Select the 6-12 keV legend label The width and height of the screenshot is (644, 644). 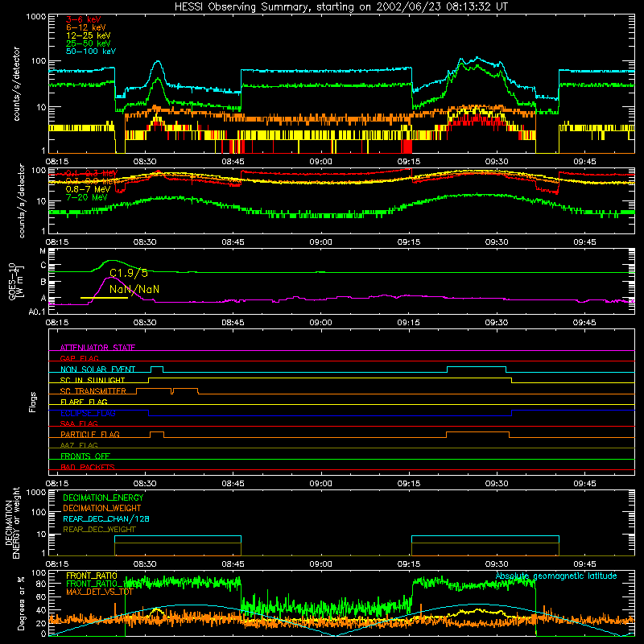[86, 27]
